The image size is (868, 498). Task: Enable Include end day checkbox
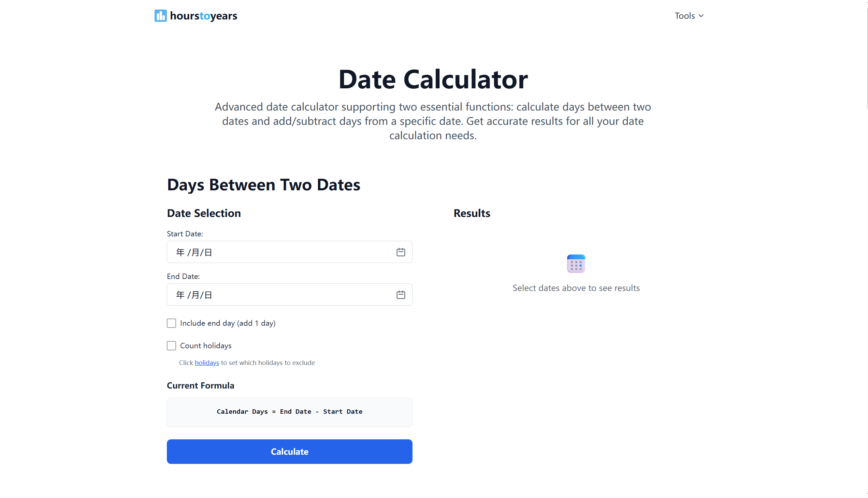click(x=171, y=323)
